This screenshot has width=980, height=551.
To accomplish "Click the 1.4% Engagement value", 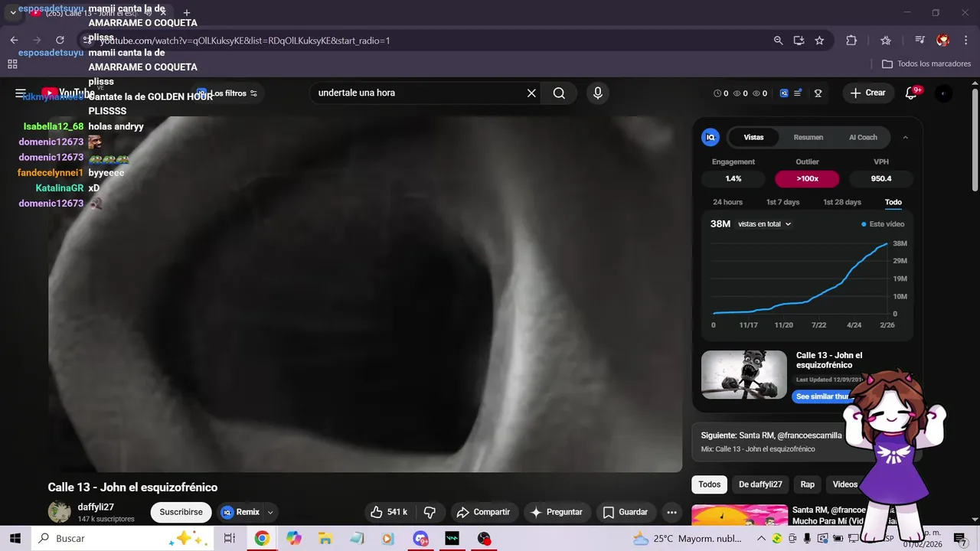I will [x=733, y=179].
